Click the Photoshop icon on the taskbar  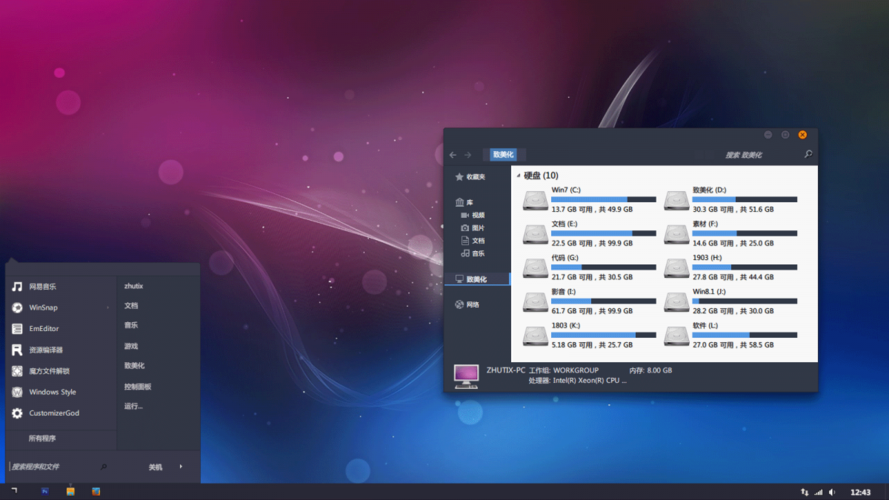(45, 492)
